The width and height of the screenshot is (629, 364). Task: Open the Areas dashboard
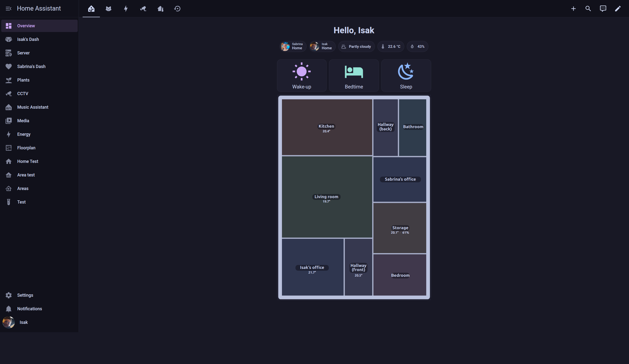point(39,188)
